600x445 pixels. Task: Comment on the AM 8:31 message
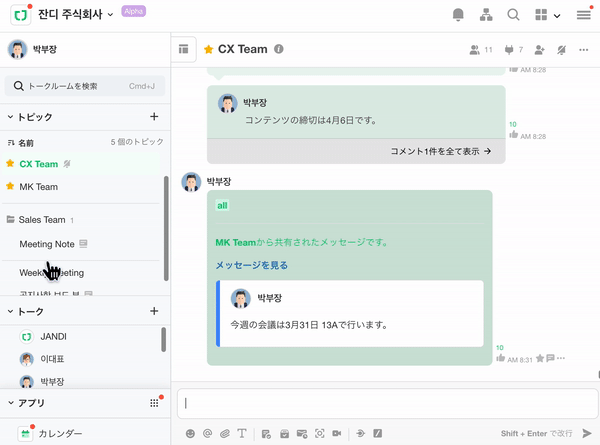(x=551, y=358)
